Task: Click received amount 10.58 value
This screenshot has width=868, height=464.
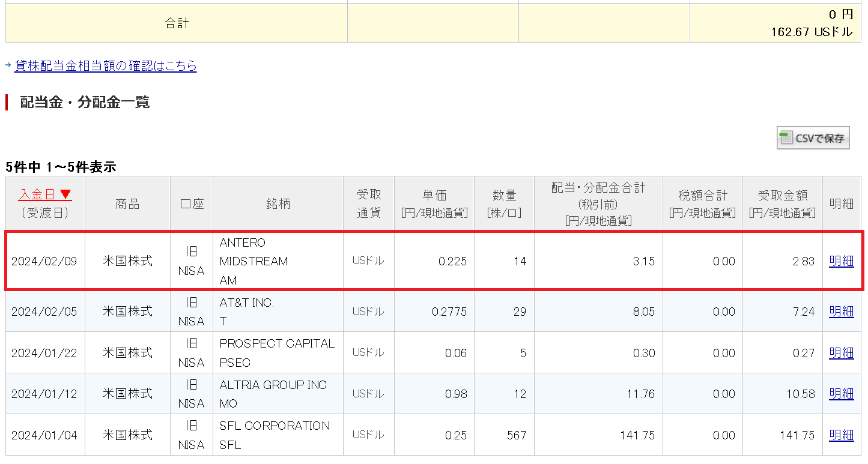Action: [x=801, y=394]
